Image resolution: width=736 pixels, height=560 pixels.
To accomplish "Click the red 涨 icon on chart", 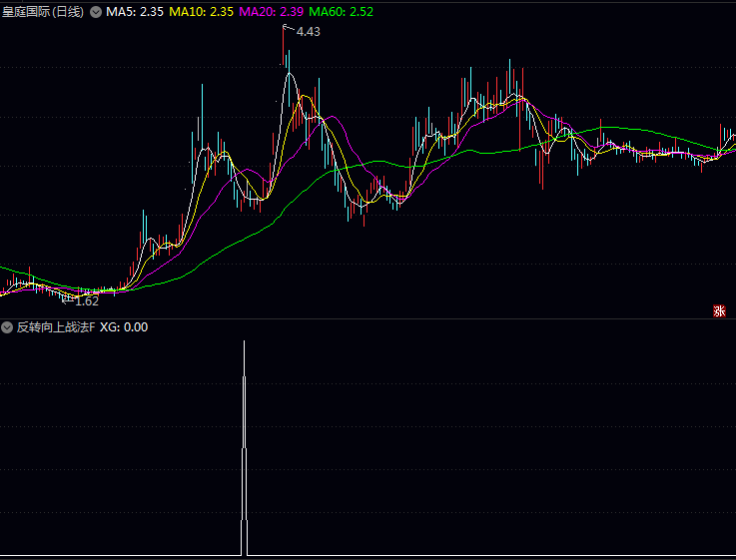I will pos(719,310).
